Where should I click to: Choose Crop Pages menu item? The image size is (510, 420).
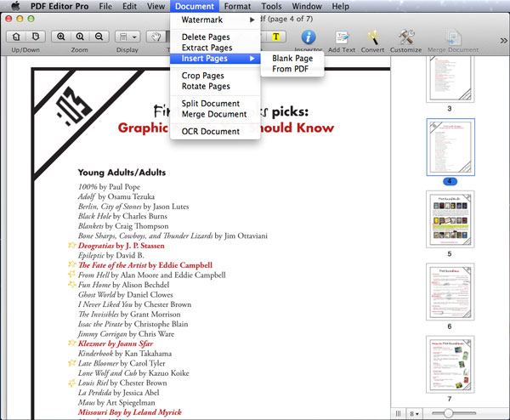[215, 76]
